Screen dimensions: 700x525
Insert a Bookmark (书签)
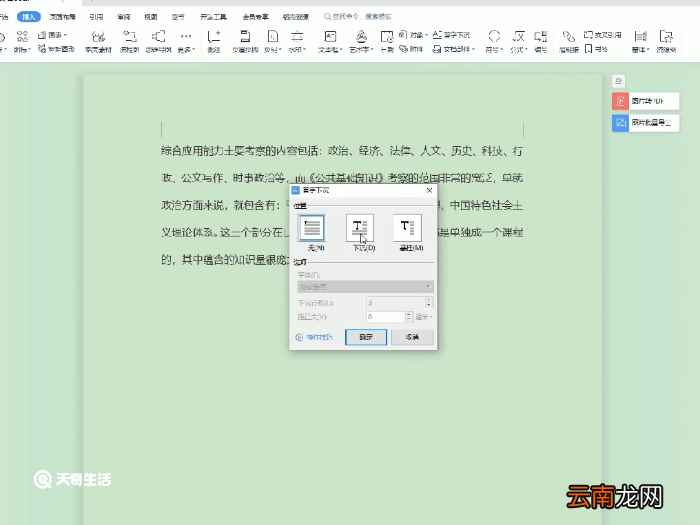(596, 49)
